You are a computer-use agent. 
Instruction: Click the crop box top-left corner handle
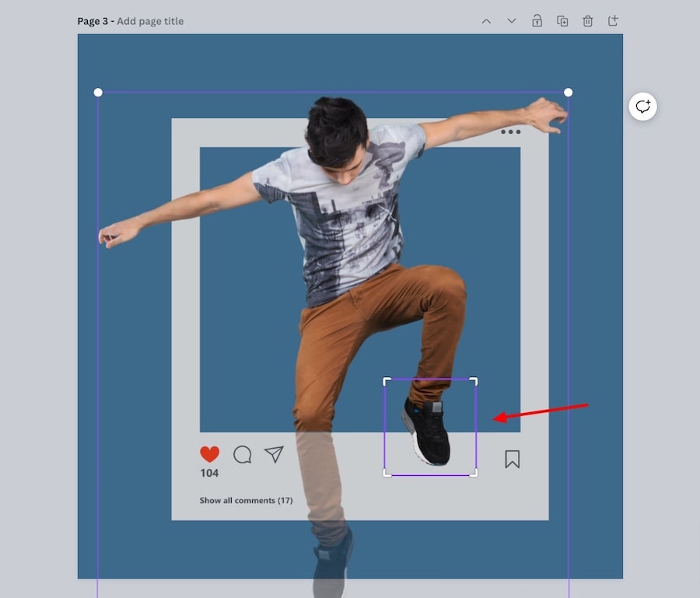pos(387,382)
